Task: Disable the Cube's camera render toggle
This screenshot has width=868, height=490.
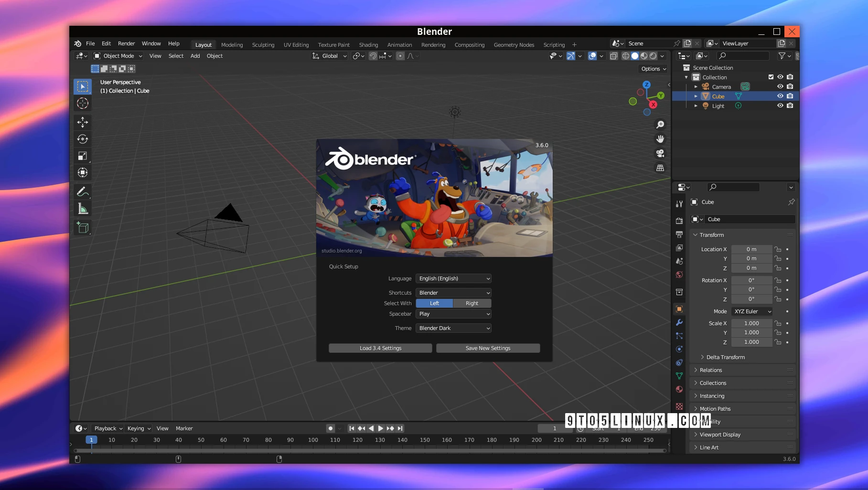Action: click(790, 96)
